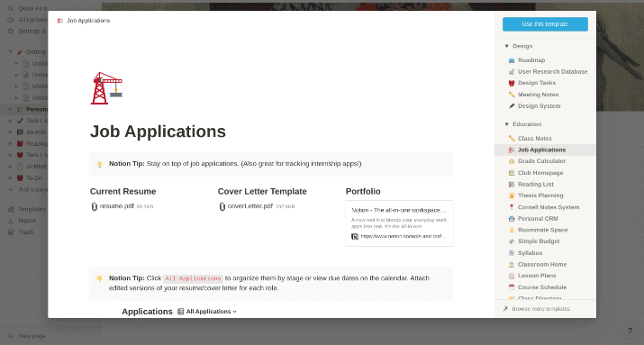
Task: Collapse the Design template category
Action: pos(506,47)
